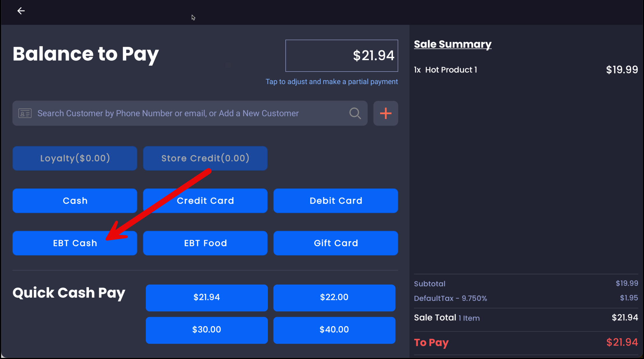Go back using the arrow icon

click(x=21, y=11)
